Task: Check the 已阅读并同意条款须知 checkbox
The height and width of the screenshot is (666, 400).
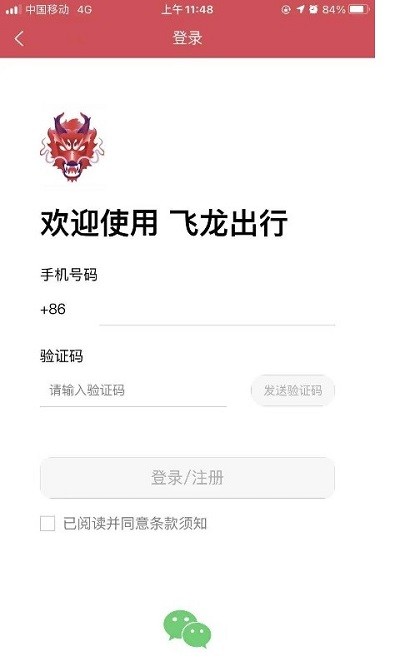Action: (x=48, y=523)
